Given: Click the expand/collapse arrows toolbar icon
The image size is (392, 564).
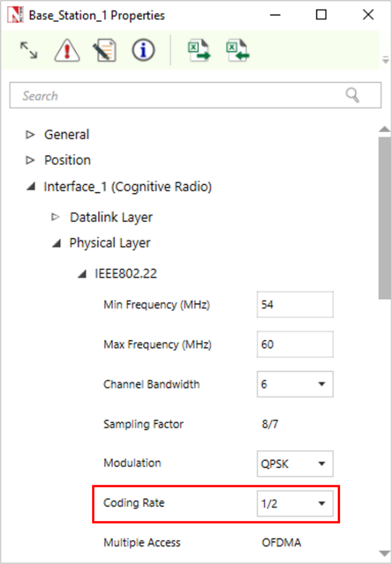Looking at the screenshot, I should point(28,51).
